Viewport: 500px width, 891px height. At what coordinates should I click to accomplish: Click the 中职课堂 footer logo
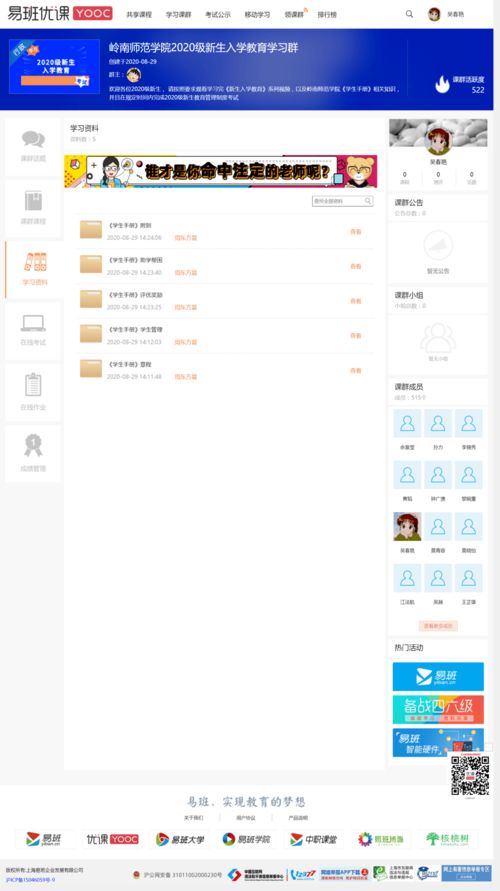314,839
